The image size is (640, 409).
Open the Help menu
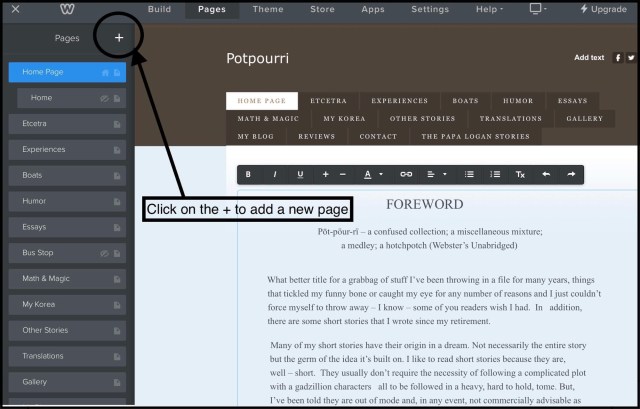(x=489, y=9)
